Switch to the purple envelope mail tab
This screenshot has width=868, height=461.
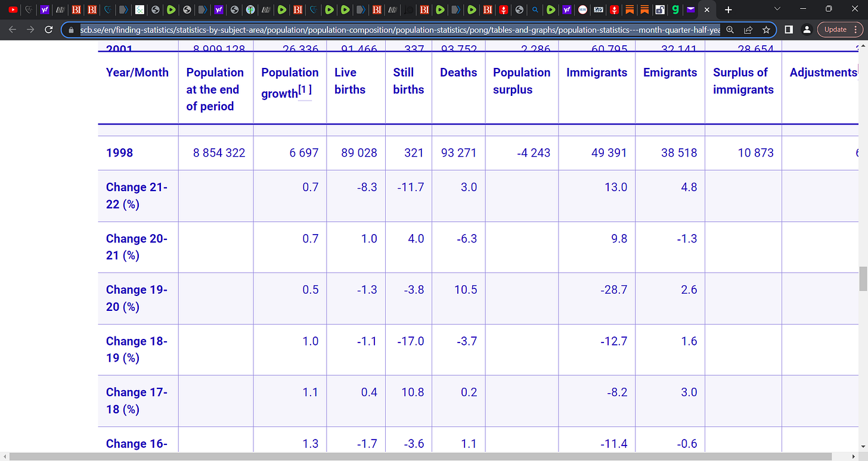click(x=690, y=10)
